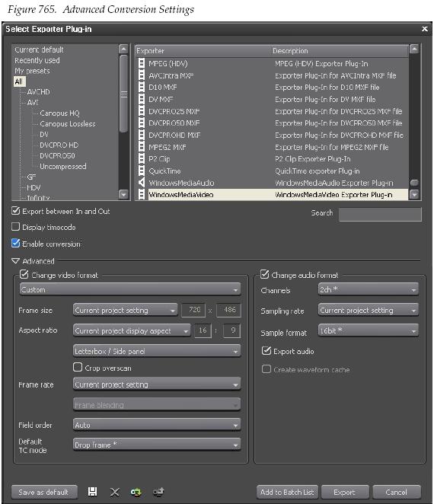Image resolution: width=434 pixels, height=504 pixels.
Task: Click the film icon beside D10 MXF
Action: pyautogui.click(x=141, y=87)
